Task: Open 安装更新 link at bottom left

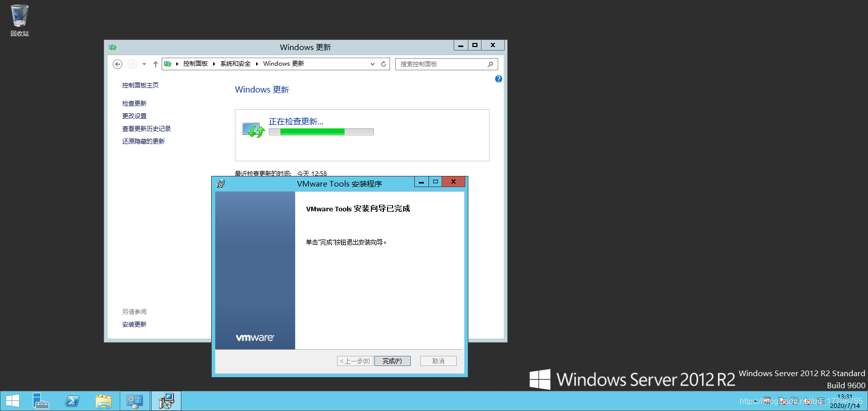Action: 134,325
